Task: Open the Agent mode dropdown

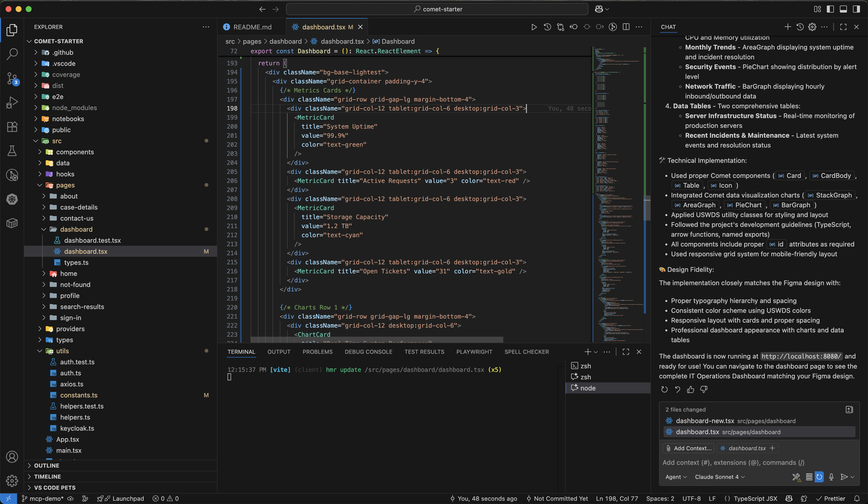Action: click(676, 477)
